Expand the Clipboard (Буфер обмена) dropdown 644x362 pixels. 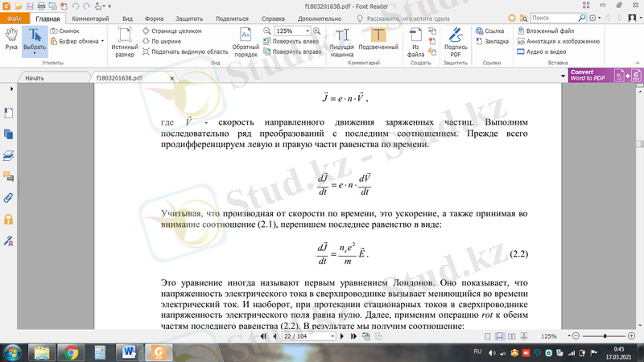pos(103,40)
